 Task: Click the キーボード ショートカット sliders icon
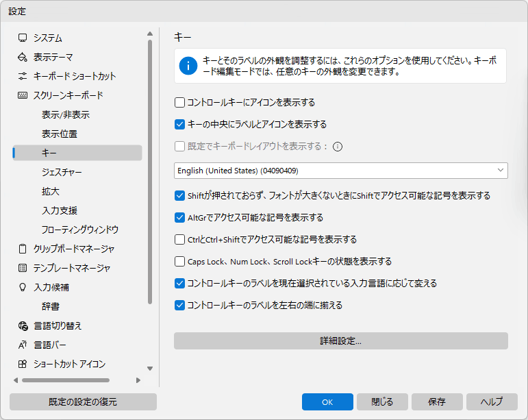tap(23, 76)
